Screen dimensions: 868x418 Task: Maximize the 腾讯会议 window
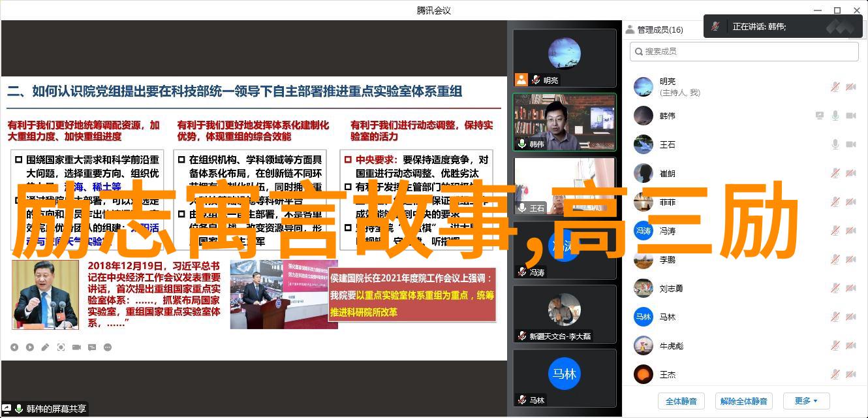pyautogui.click(x=837, y=10)
